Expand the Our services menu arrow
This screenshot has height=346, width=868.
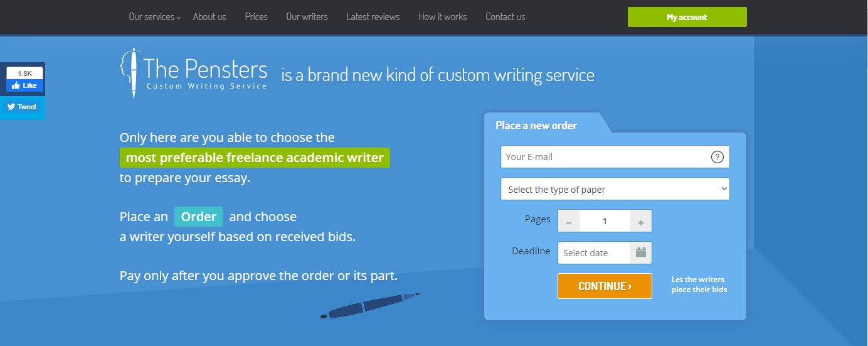click(x=179, y=18)
